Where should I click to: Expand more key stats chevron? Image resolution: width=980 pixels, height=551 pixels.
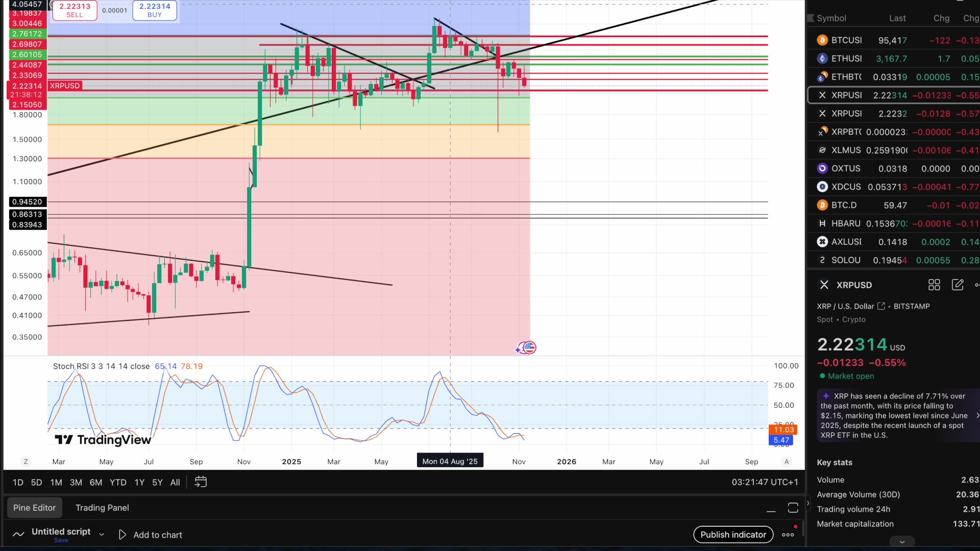(902, 542)
